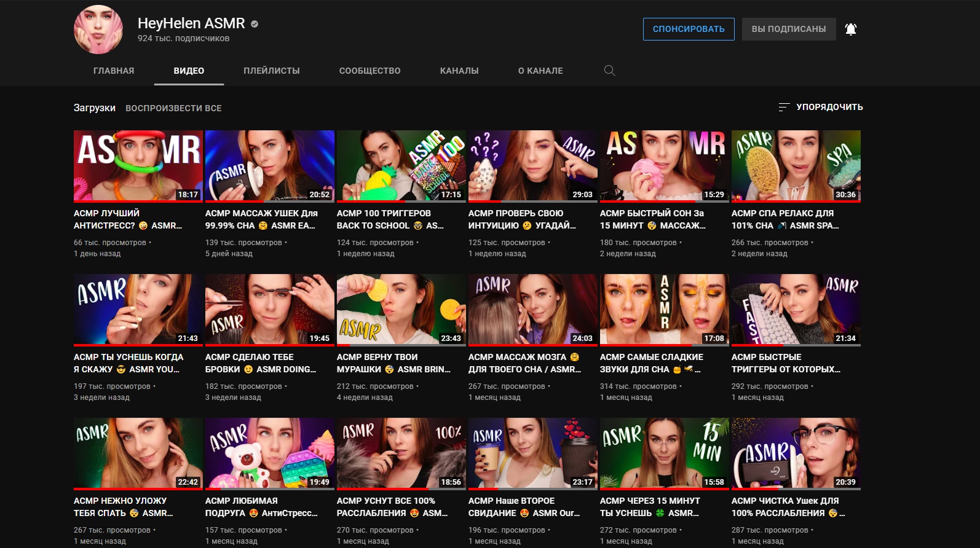Viewport: 980px width, 548px height.
Task: Switch to the О КАНАЛЕ tab
Action: point(540,71)
